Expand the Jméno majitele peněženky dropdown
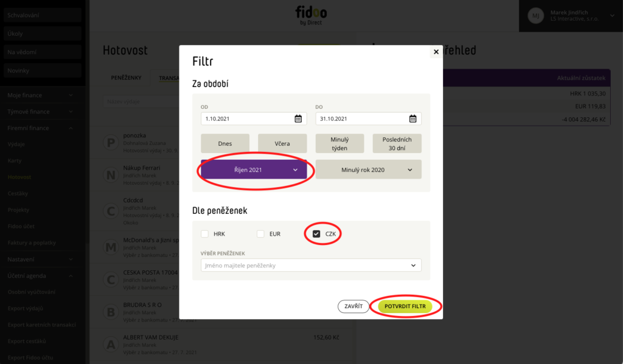This screenshot has height=364, width=623. (311, 265)
